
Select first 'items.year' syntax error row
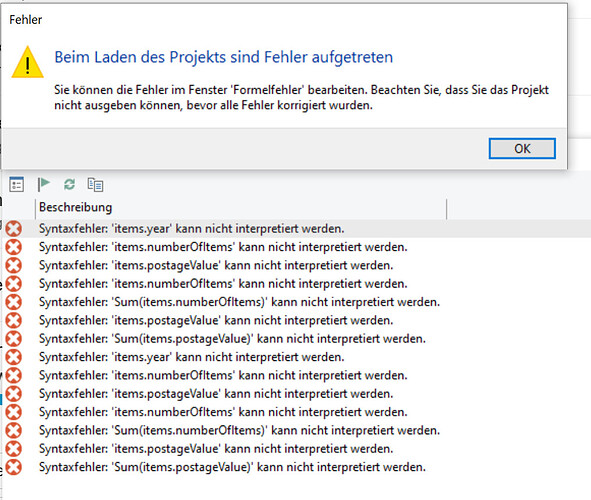tap(297, 229)
